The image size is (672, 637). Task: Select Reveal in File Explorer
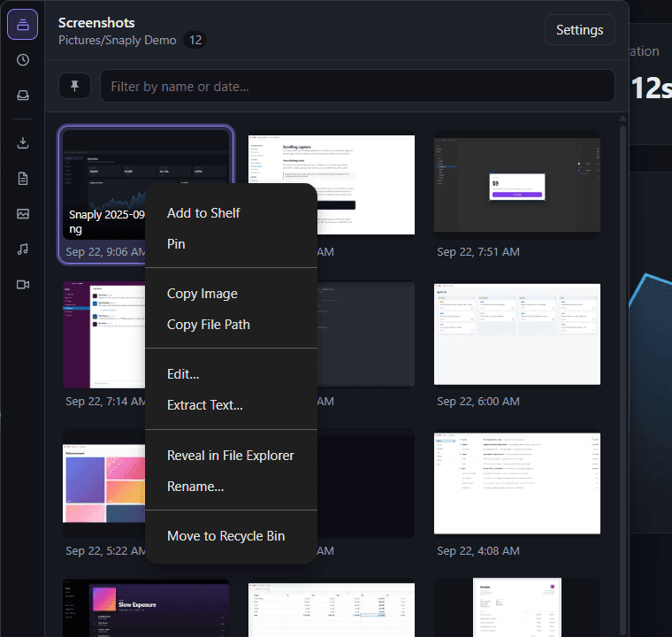tap(231, 456)
